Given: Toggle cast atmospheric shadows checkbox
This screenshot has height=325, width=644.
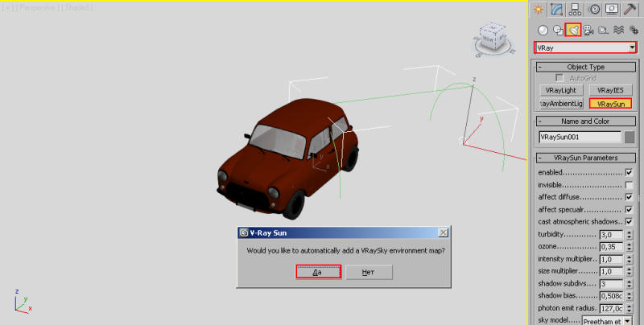Looking at the screenshot, I should click(629, 221).
